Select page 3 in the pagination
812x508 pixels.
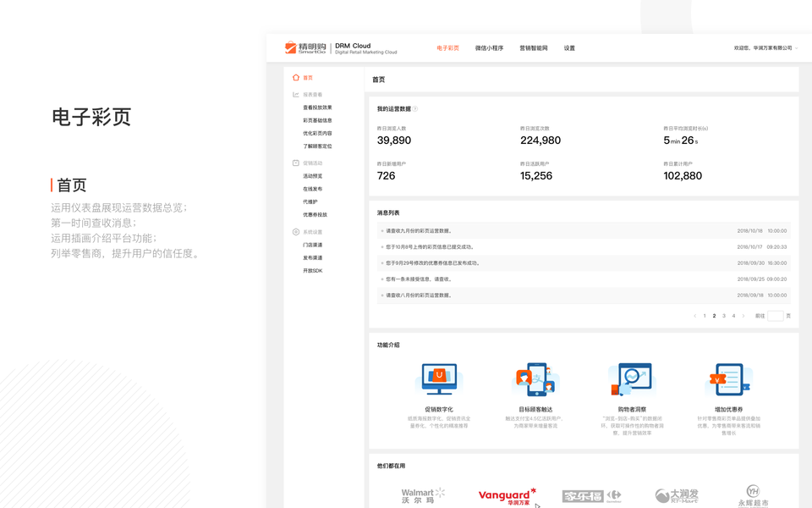coord(724,316)
